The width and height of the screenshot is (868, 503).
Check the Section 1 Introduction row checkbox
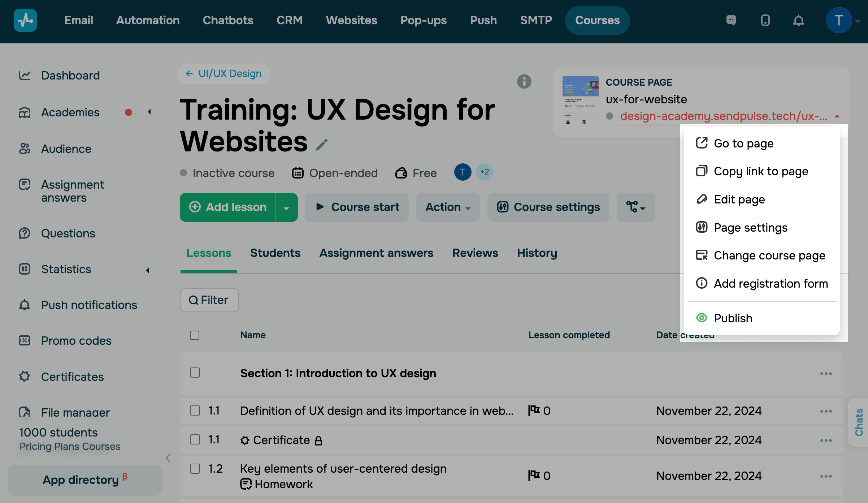(x=195, y=373)
